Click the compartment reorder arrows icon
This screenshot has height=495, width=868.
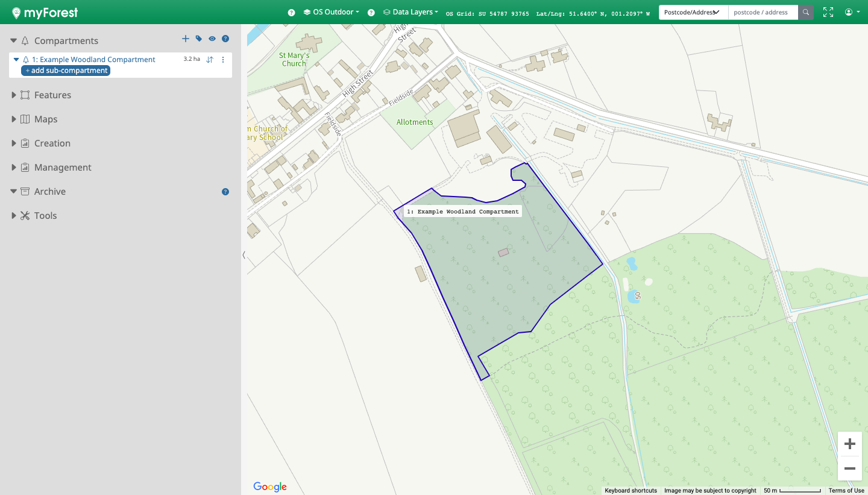(x=210, y=60)
